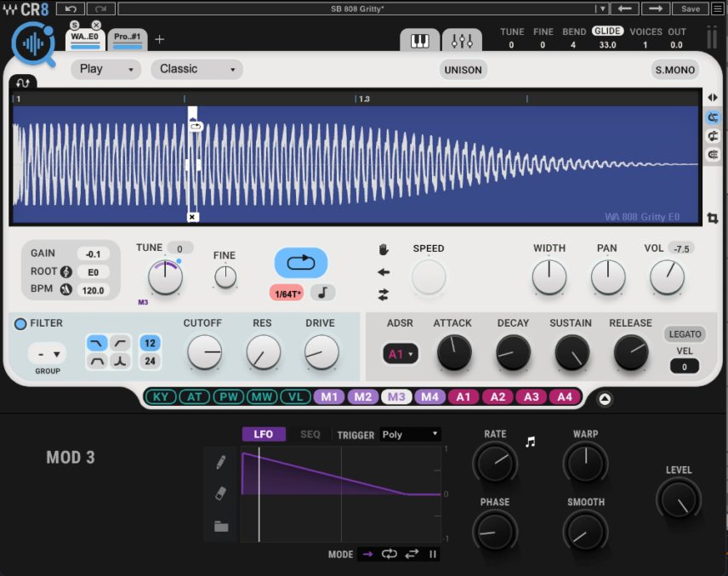Set LFO mode to one-shot arrow
Image resolution: width=728 pixels, height=576 pixels.
pyautogui.click(x=367, y=554)
